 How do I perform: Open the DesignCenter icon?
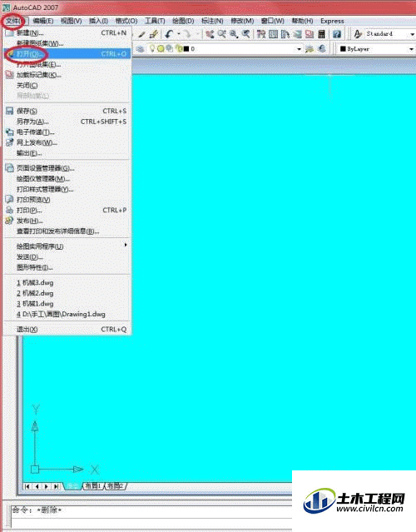[273, 34]
